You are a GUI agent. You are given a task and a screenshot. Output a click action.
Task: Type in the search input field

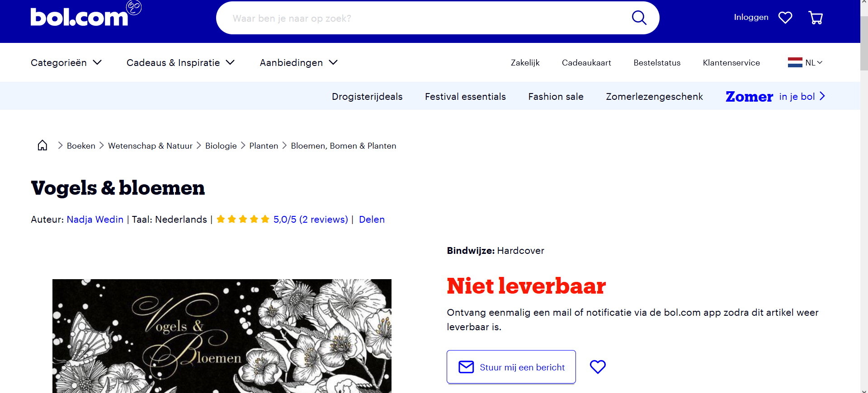(x=425, y=18)
